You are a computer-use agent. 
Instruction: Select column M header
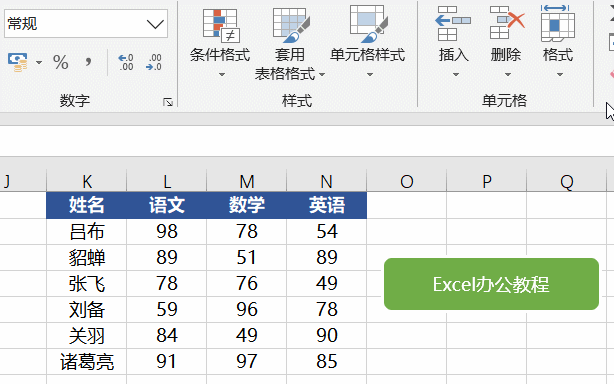(247, 181)
